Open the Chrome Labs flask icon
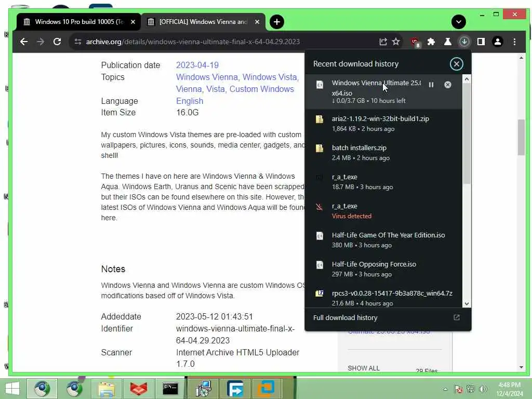The width and height of the screenshot is (532, 399). [447, 42]
